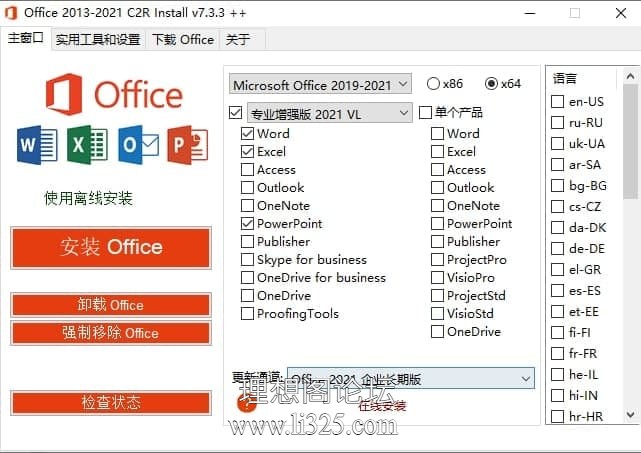Open the 下载 Office tab
641x453 pixels.
coord(183,40)
